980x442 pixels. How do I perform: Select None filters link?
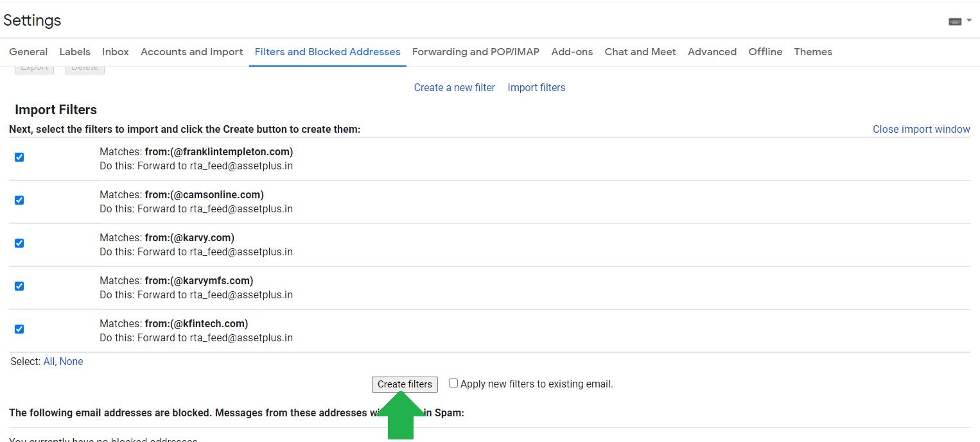pos(71,362)
